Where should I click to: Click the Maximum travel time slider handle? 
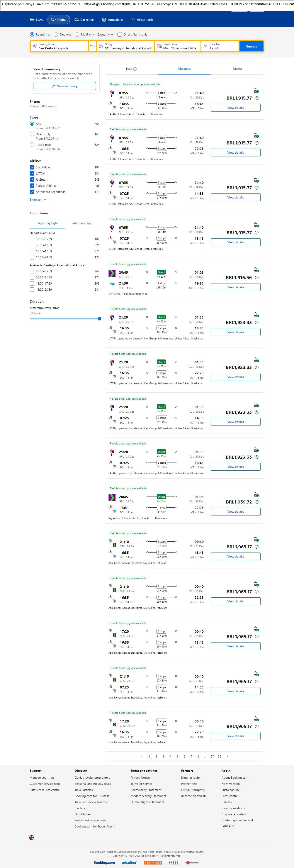click(99, 319)
